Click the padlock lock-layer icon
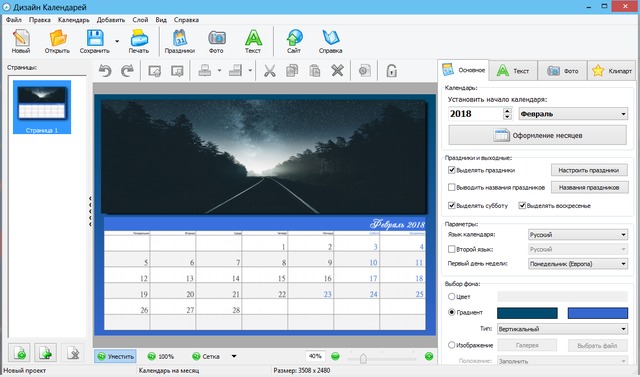 coord(391,71)
